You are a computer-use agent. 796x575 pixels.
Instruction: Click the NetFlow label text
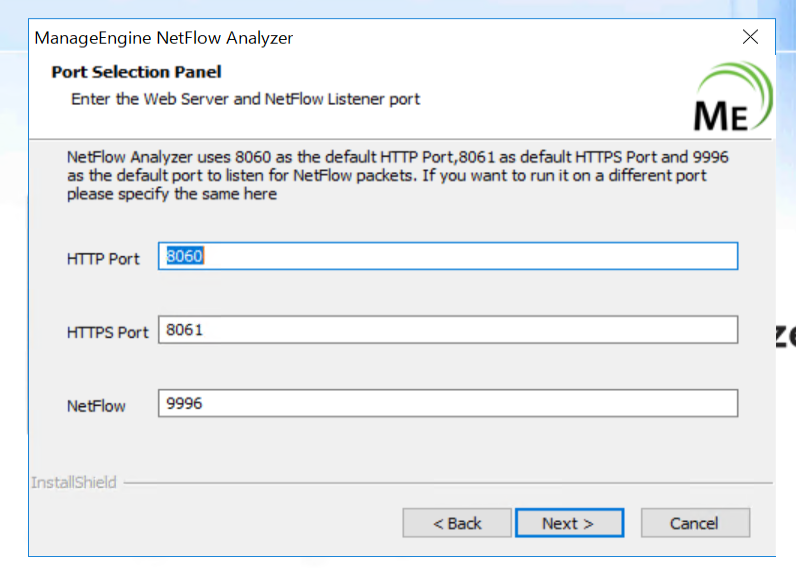point(96,406)
